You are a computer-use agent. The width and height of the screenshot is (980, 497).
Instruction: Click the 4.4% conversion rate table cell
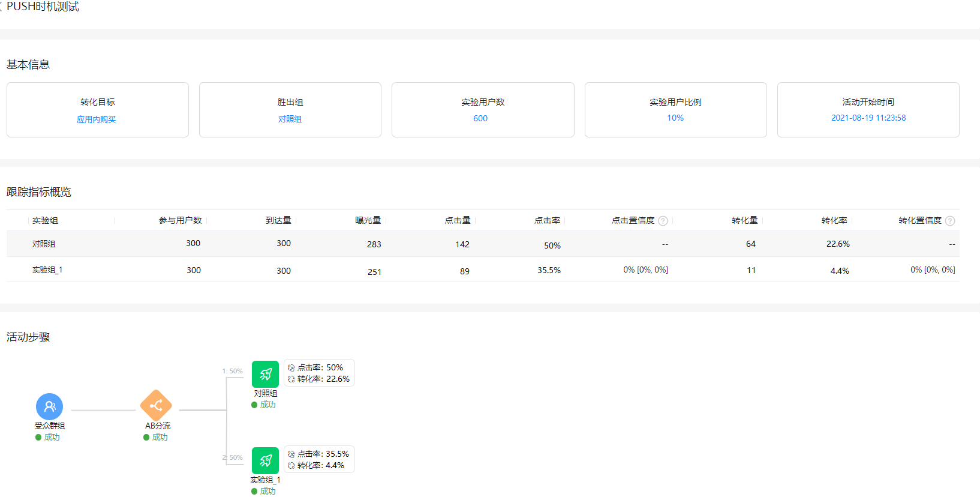840,271
